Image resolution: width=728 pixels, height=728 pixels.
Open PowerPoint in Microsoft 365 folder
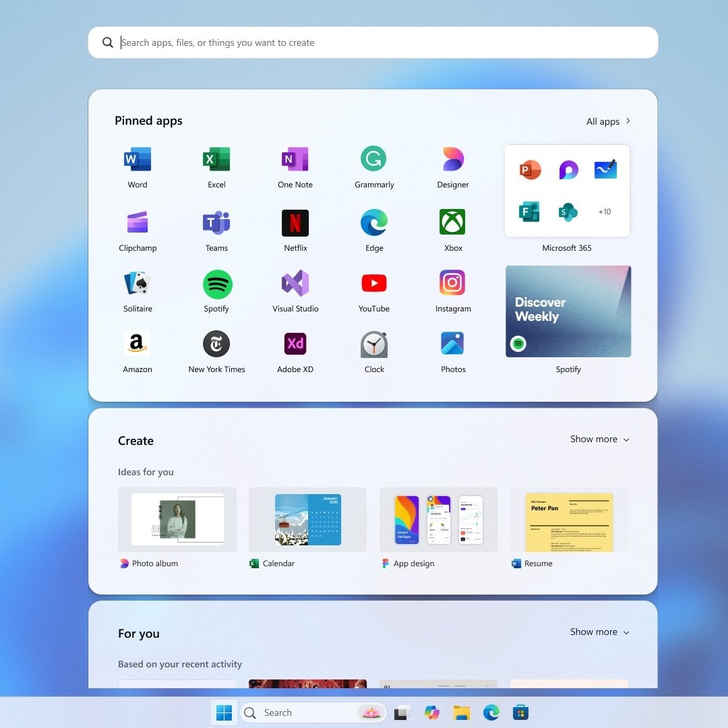tap(530, 170)
